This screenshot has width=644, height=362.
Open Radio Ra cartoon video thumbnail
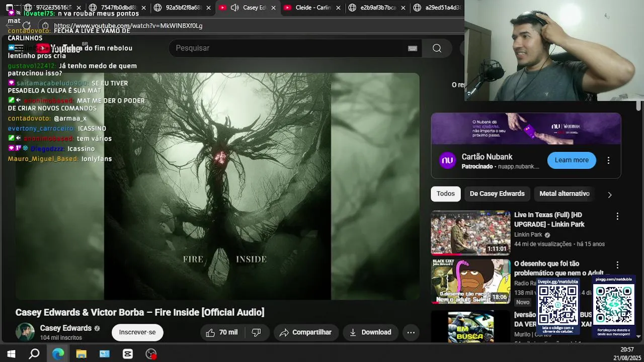pos(470,282)
